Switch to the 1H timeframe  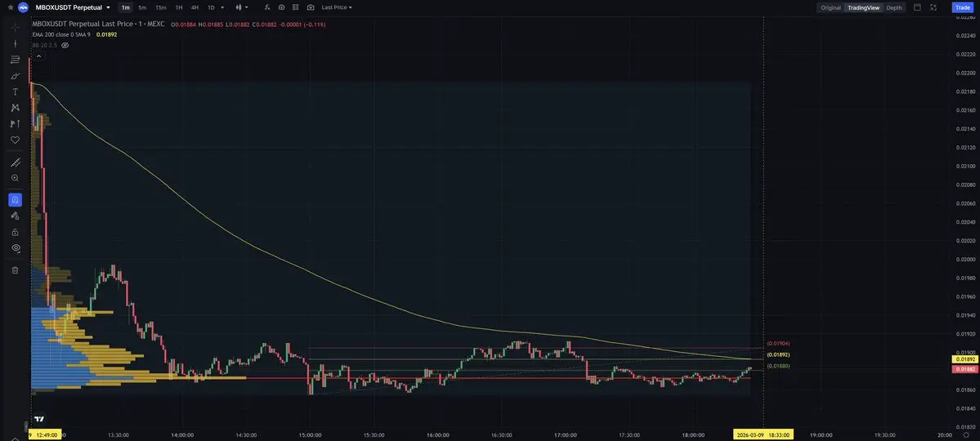click(179, 7)
